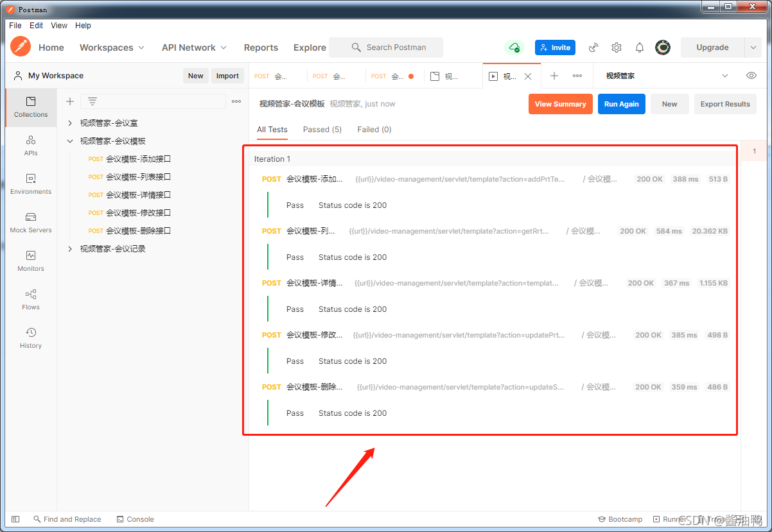Go to Home in the header
The height and width of the screenshot is (532, 772).
click(51, 47)
